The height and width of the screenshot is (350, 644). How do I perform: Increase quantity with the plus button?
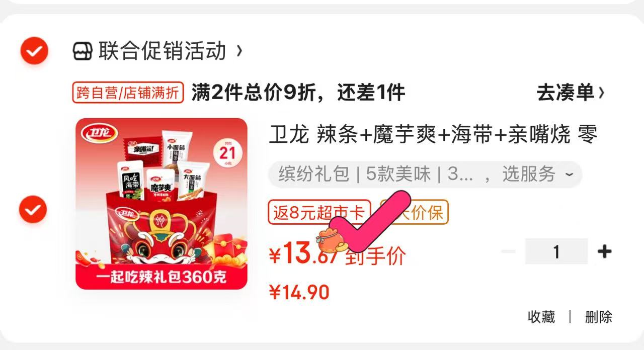pyautogui.click(x=604, y=251)
